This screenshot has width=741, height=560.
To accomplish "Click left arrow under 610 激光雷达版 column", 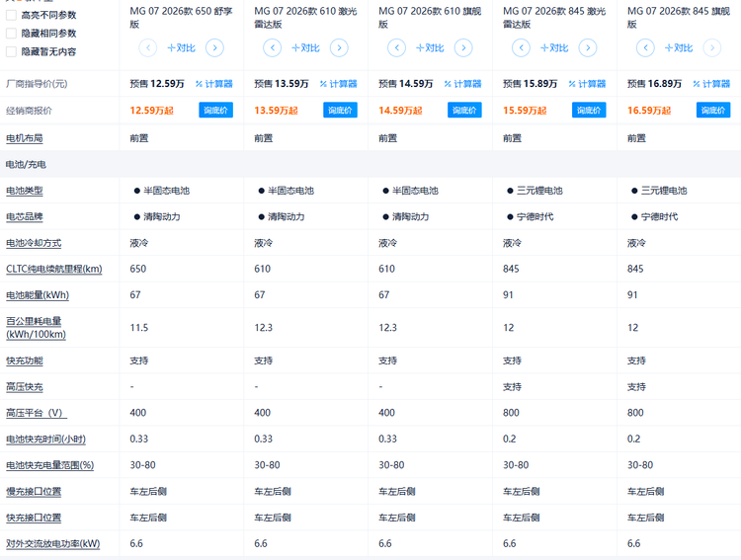I will tap(273, 47).
